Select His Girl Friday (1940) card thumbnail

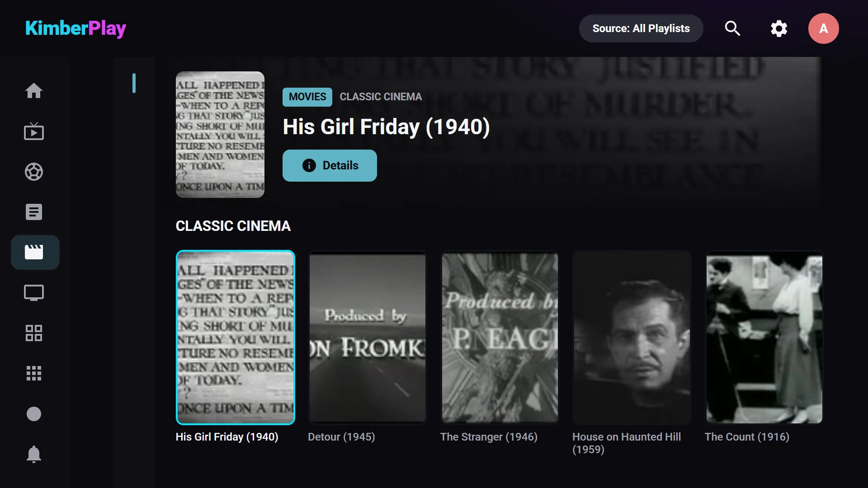236,338
